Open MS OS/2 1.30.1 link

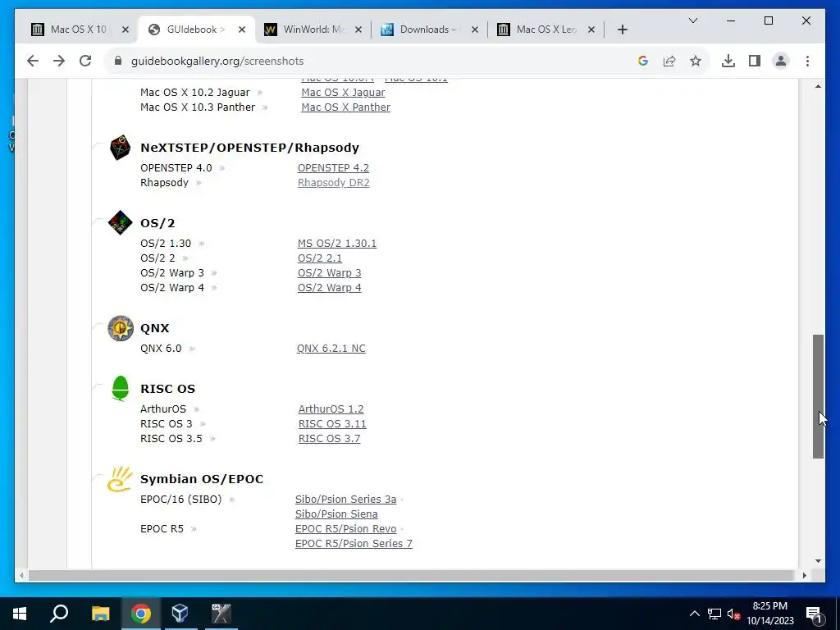[337, 243]
